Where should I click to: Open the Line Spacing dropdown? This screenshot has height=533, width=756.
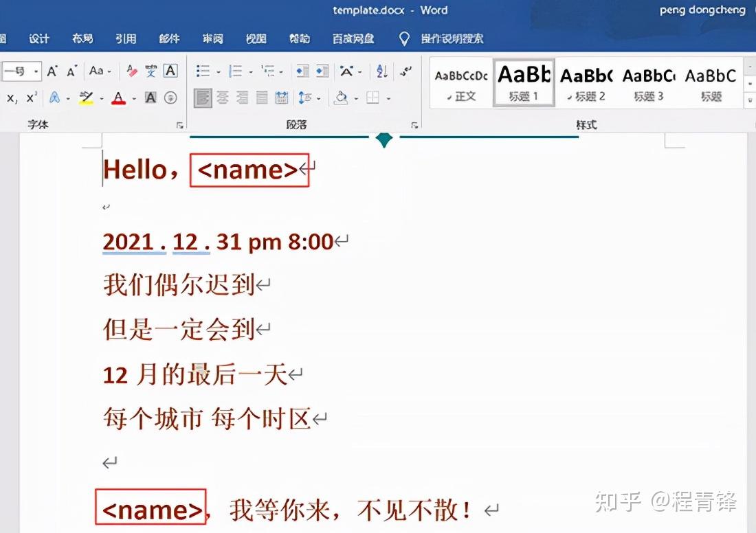pos(309,98)
